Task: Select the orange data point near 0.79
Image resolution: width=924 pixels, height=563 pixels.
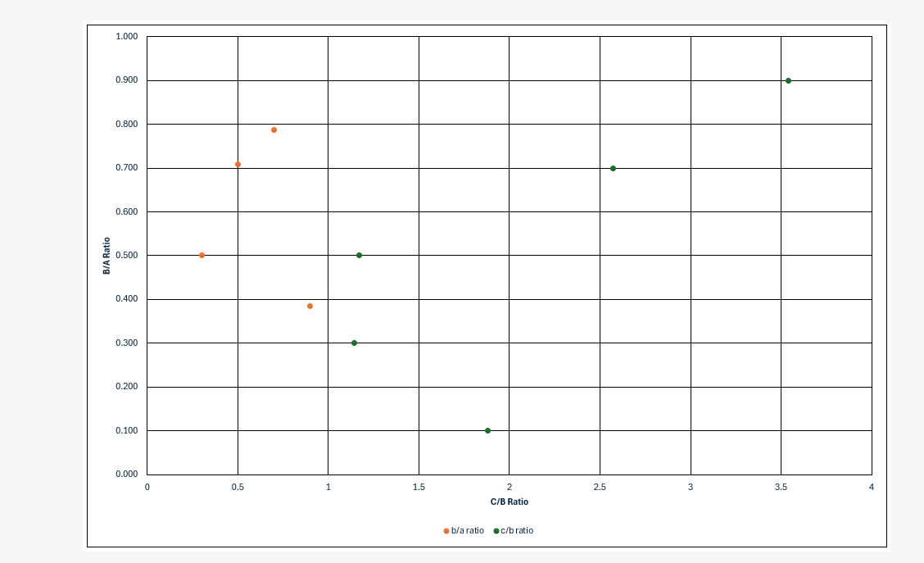Action: click(x=274, y=129)
